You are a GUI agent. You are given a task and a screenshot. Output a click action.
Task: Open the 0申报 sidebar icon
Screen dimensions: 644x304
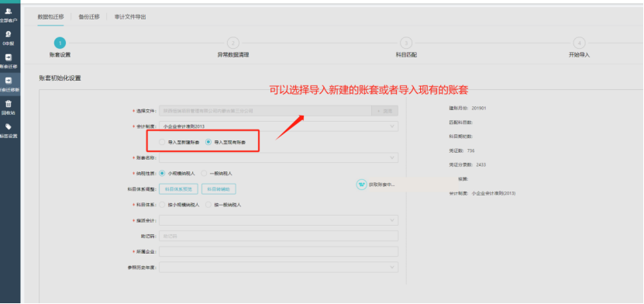click(x=9, y=38)
